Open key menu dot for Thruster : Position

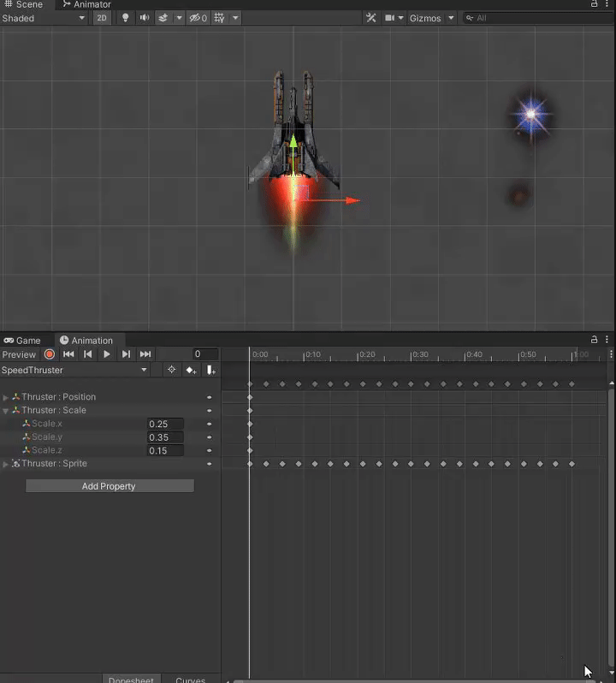210,397
